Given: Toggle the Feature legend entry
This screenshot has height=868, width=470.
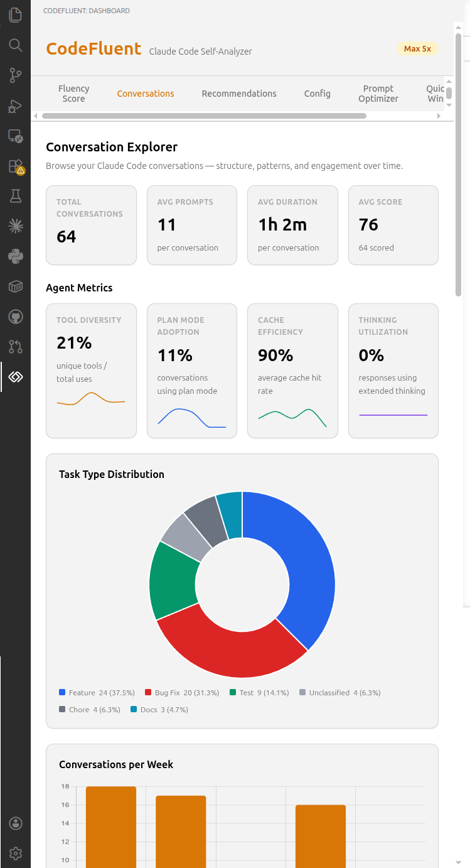Looking at the screenshot, I should (x=97, y=693).
